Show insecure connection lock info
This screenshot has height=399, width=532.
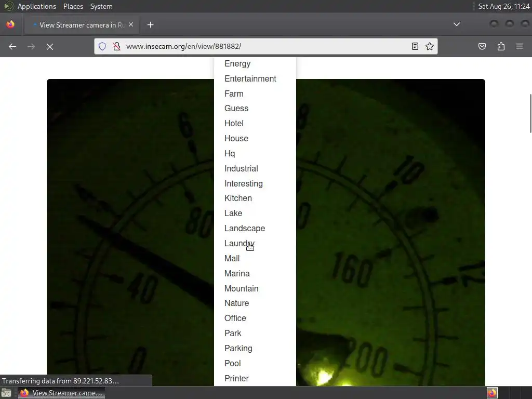(117, 46)
